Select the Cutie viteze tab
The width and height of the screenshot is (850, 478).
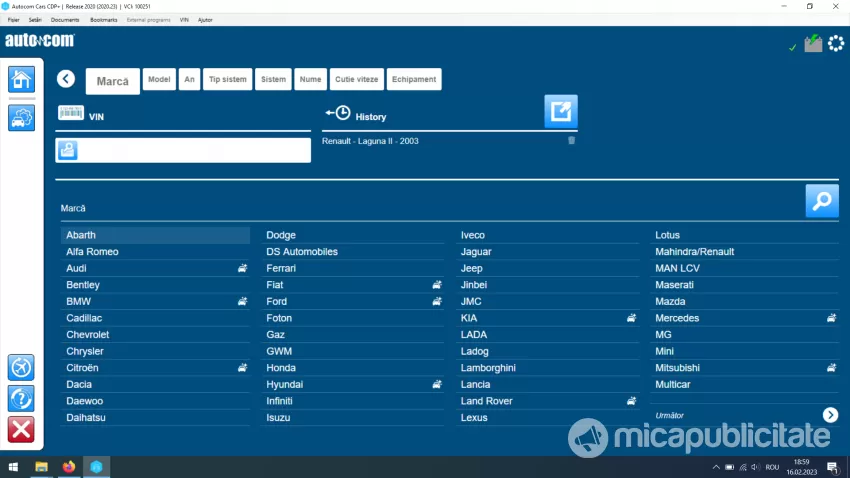tap(357, 79)
